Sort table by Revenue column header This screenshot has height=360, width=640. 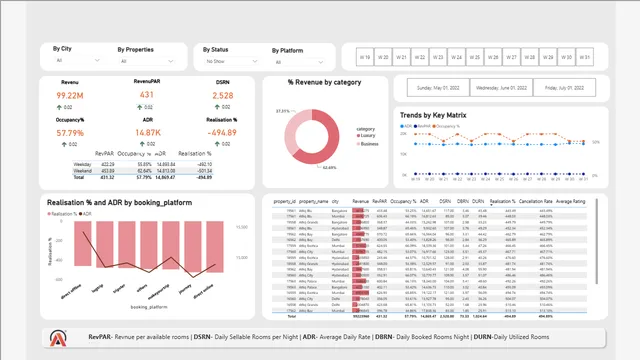(x=360, y=201)
